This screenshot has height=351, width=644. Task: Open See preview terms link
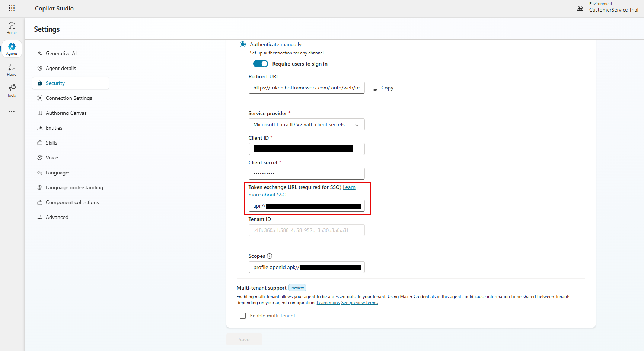[360, 303]
